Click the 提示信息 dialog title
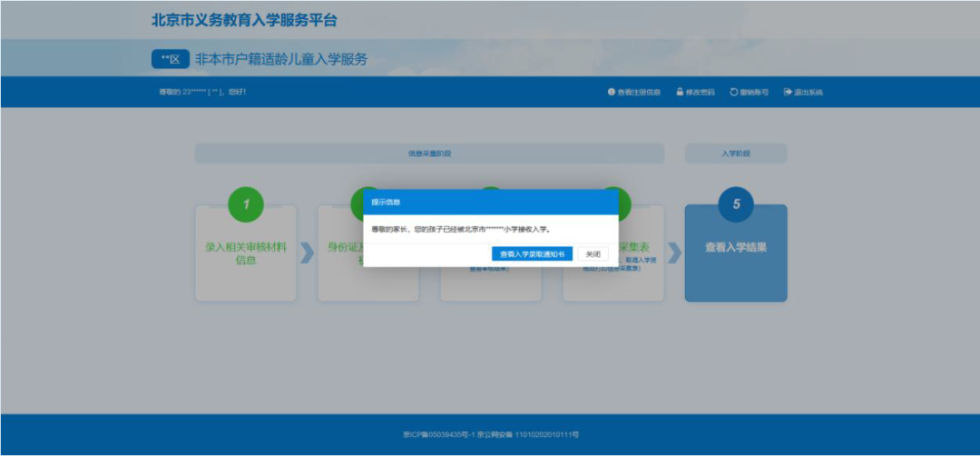The image size is (980, 456). tap(386, 202)
